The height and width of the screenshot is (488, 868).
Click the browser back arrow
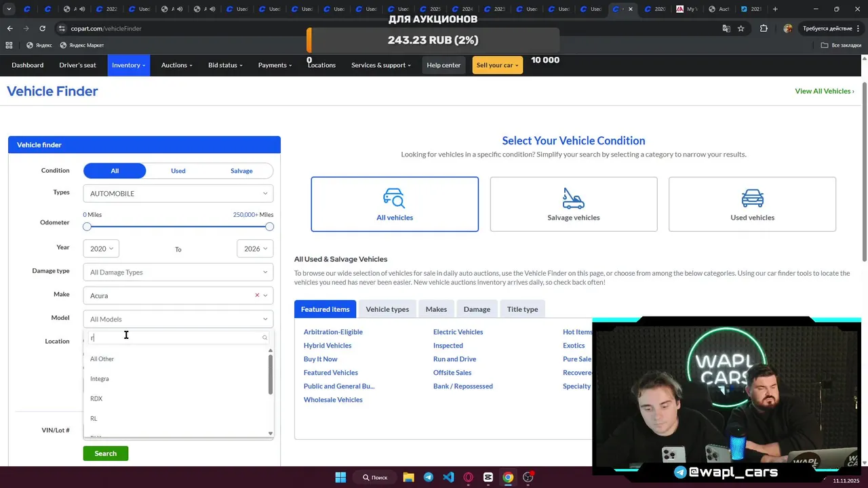click(9, 28)
